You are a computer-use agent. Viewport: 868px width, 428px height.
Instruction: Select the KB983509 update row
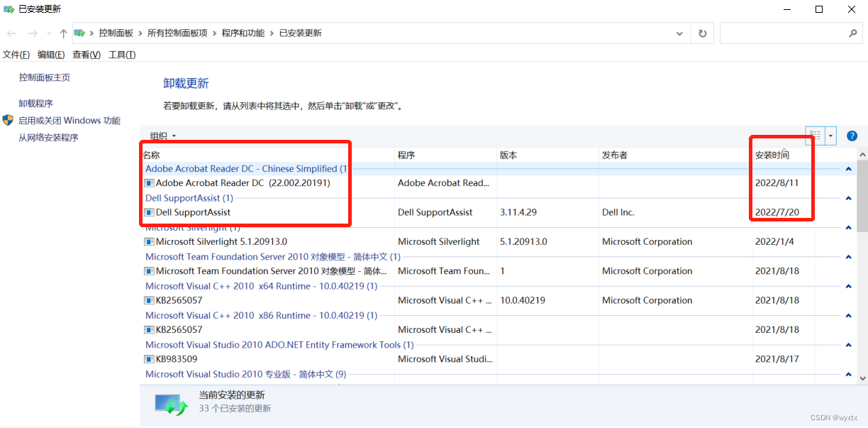(479, 359)
